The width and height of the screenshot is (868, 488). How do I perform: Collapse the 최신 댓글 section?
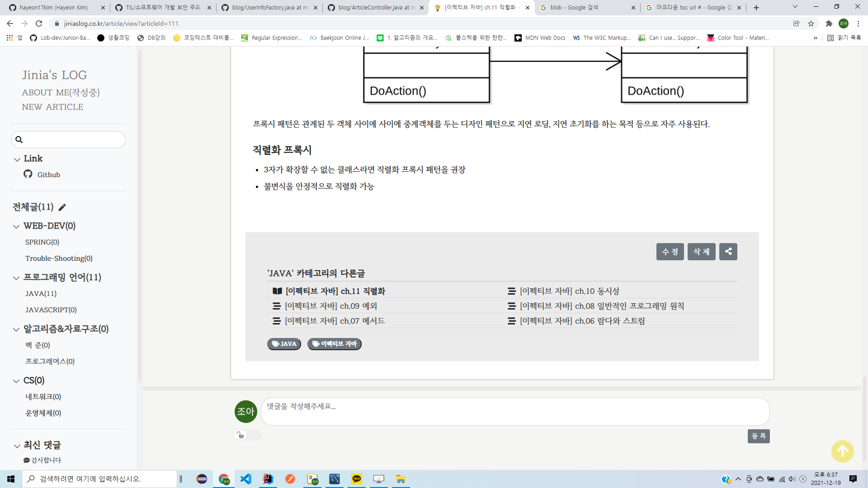[x=17, y=446]
